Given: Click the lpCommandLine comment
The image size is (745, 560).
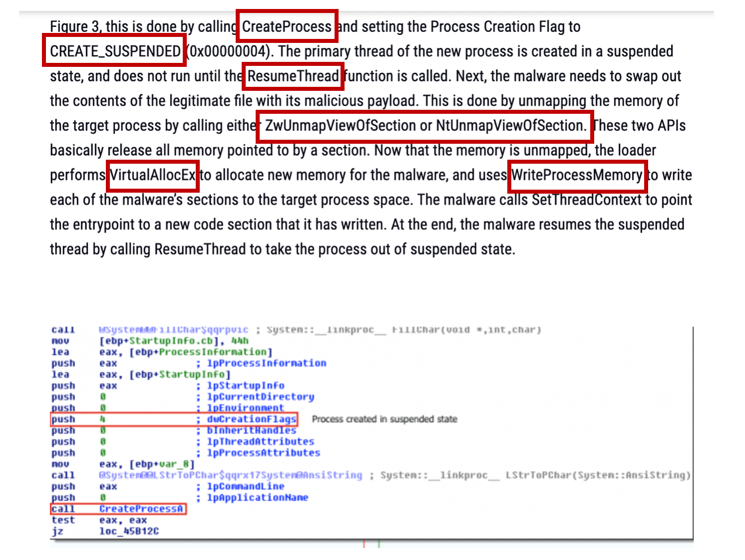Looking at the screenshot, I should (x=245, y=487).
